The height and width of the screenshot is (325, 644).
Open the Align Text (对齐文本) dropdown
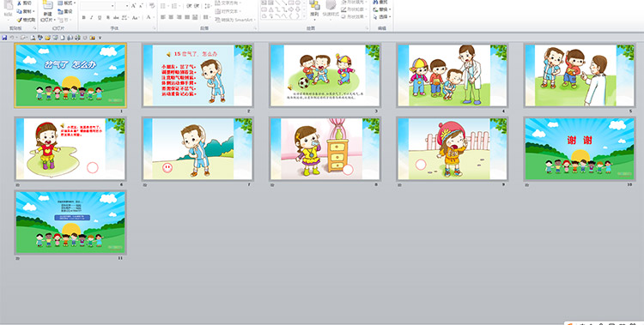pyautogui.click(x=228, y=11)
